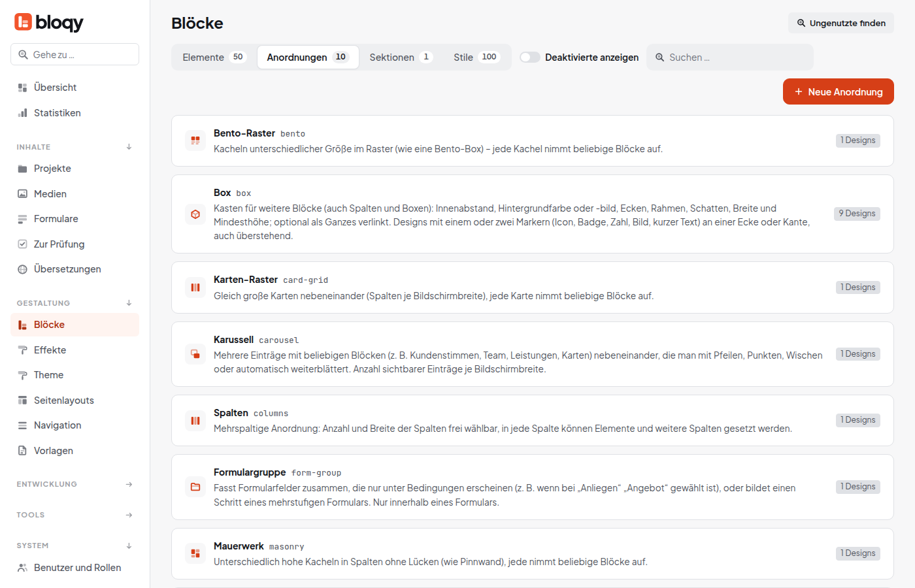Screen dimensions: 915x588
Task: Click the Box block cube icon
Action: (195, 214)
